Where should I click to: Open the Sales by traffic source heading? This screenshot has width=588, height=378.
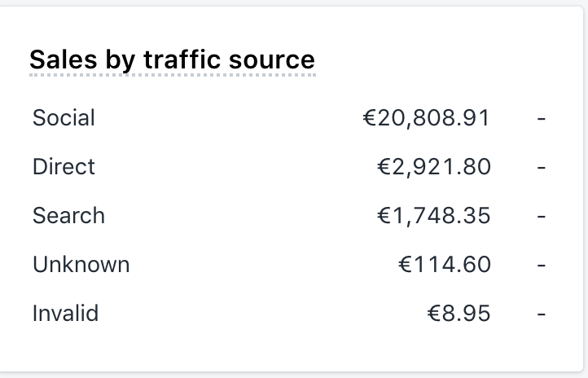(172, 59)
